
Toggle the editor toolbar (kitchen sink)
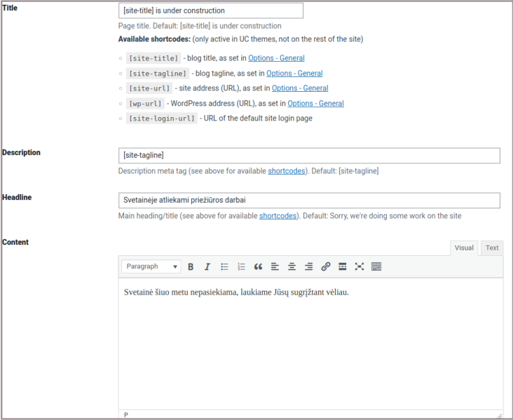[x=376, y=267]
